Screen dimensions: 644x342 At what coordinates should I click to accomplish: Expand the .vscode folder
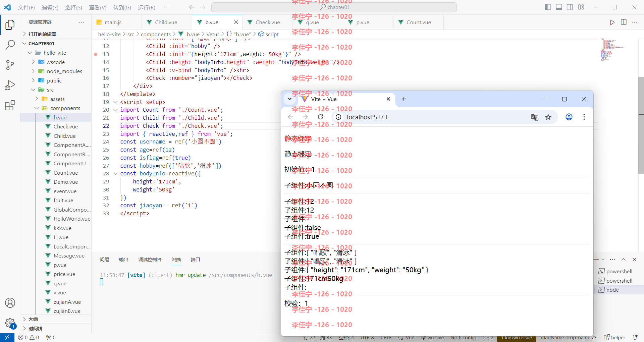pyautogui.click(x=33, y=62)
